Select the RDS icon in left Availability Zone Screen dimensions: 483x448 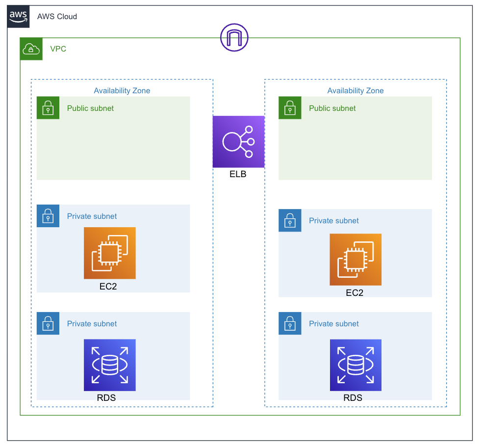[109, 365]
